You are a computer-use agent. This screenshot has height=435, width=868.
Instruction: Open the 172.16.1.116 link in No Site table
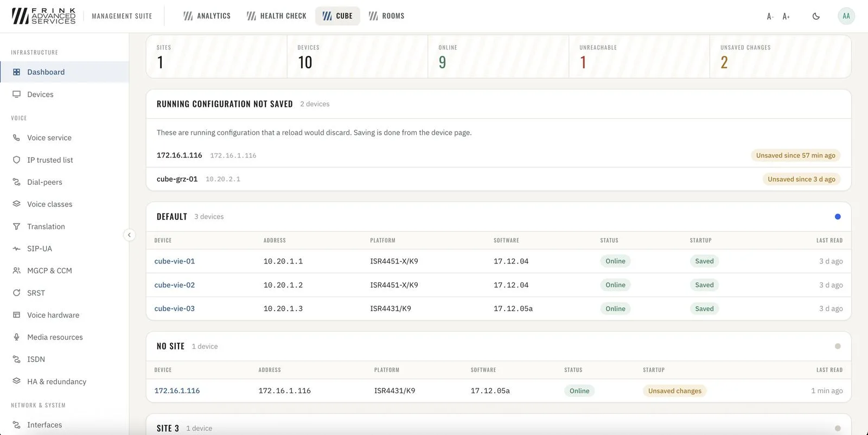(x=177, y=391)
